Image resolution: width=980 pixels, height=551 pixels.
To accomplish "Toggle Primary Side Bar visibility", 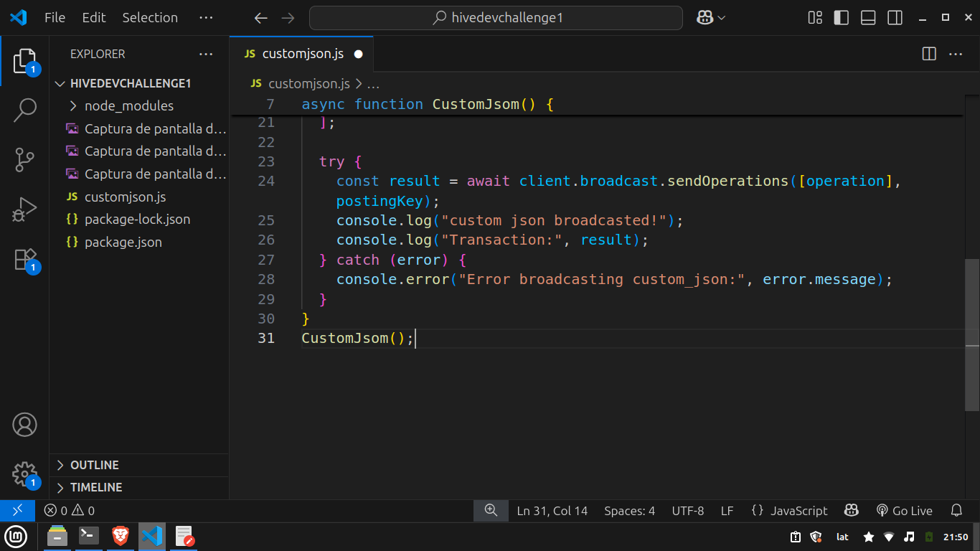I will pos(842,18).
